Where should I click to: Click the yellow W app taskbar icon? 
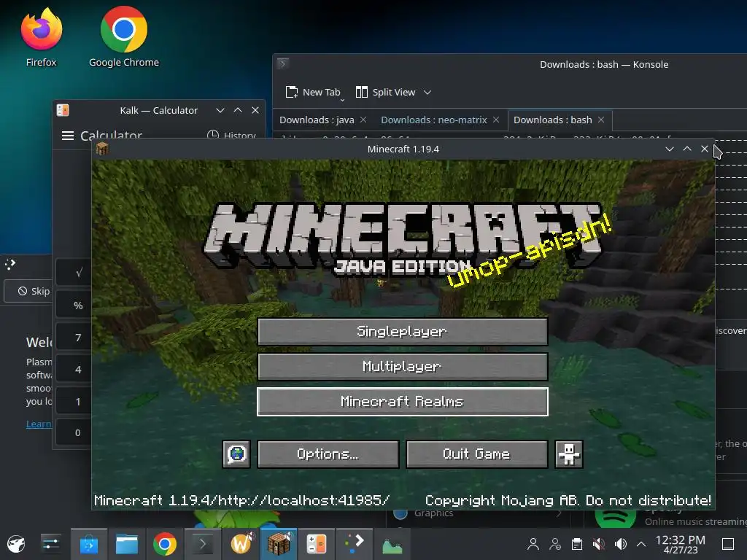[241, 544]
